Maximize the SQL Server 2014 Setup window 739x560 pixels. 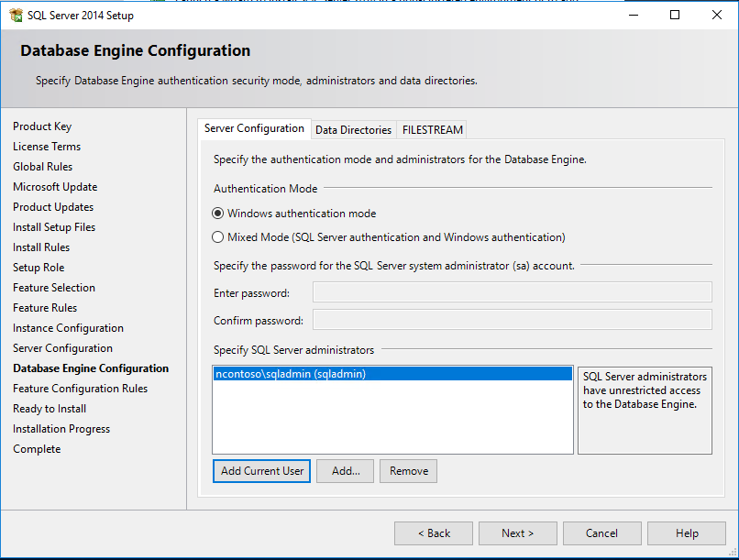tap(675, 15)
